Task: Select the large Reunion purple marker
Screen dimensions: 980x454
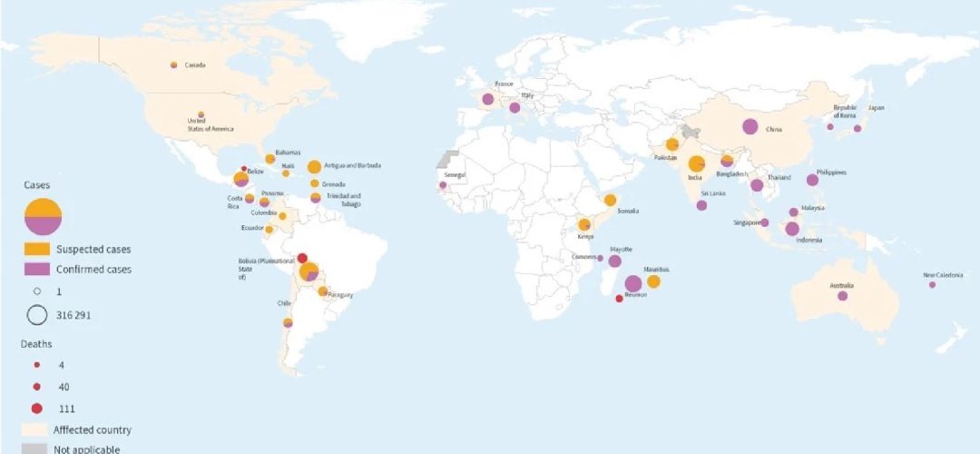Action: click(x=633, y=284)
